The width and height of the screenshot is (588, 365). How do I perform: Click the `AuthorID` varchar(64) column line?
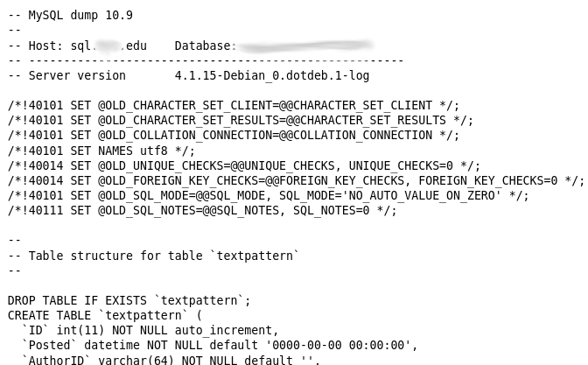pos(171,360)
